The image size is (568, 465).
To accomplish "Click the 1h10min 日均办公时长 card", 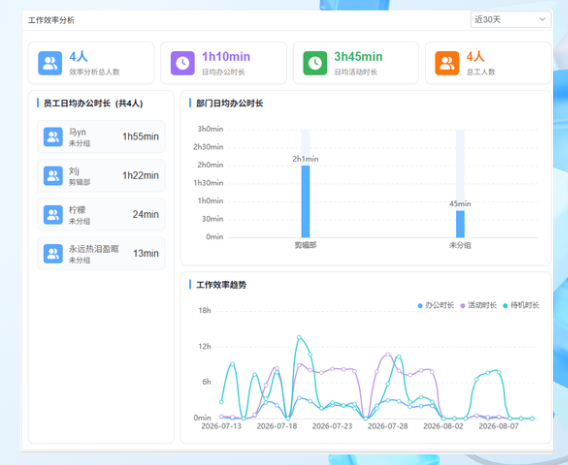I will 224,63.
